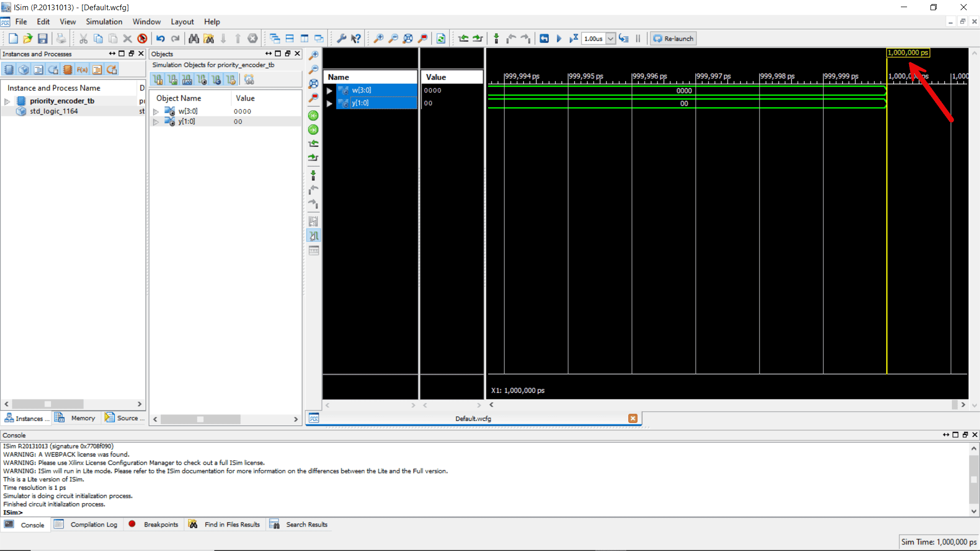
Task: Restart the simulation with the blue rewind icon
Action: point(544,38)
